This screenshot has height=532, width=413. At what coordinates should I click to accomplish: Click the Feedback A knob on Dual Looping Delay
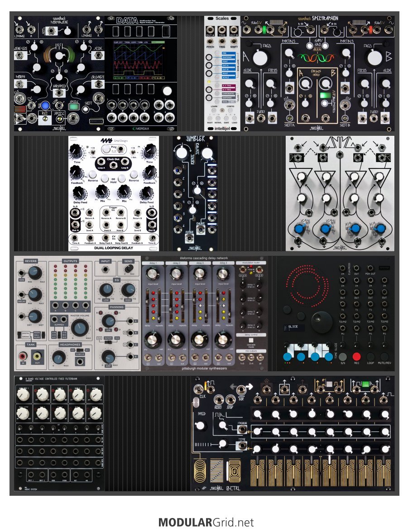click(76, 173)
